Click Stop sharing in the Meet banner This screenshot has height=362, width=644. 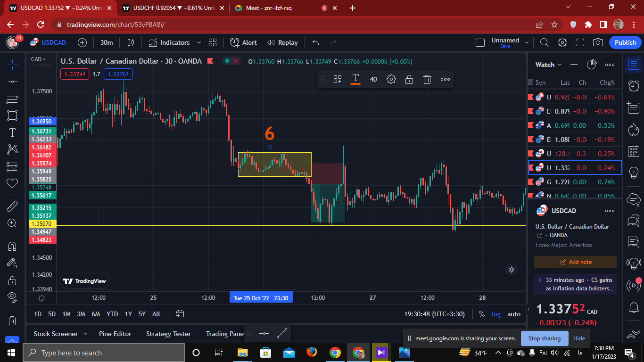coord(545,338)
